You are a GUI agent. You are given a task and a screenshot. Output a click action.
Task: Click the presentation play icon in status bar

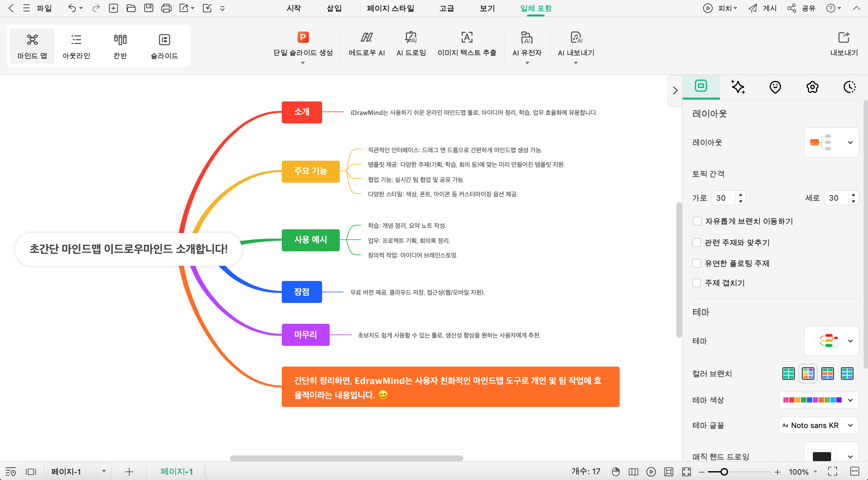651,471
